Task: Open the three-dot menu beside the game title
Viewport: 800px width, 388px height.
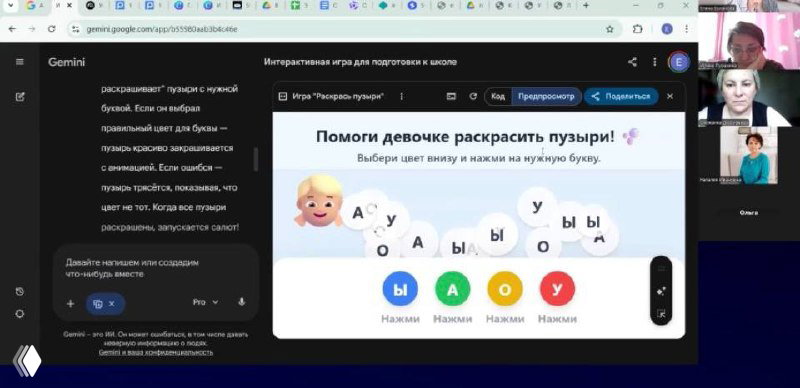Action: 402,96
